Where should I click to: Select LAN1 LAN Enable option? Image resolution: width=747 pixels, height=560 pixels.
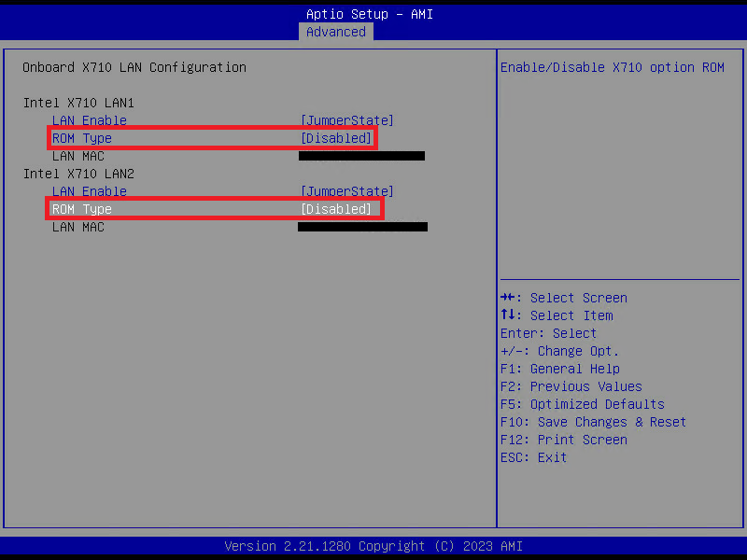click(x=89, y=120)
